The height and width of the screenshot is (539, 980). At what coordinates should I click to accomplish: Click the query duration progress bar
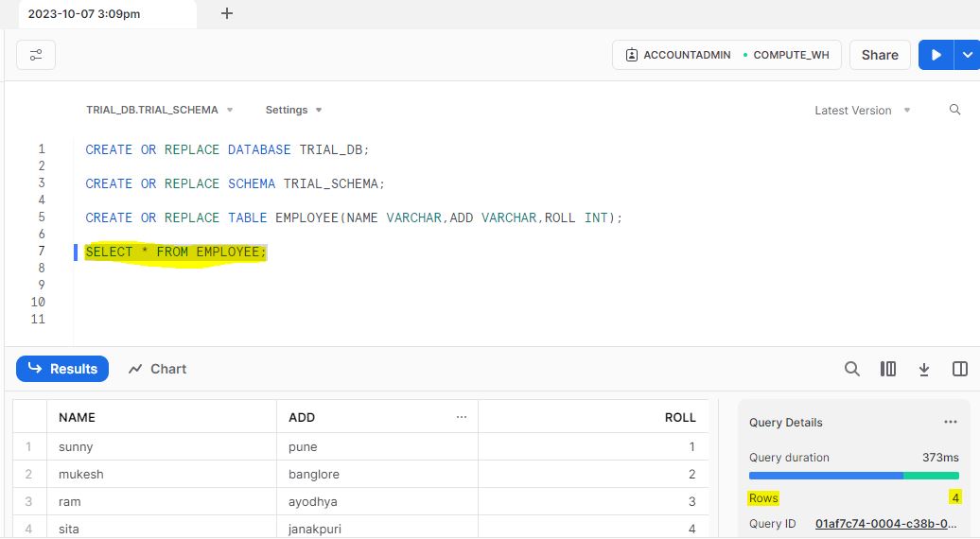pyautogui.click(x=854, y=476)
